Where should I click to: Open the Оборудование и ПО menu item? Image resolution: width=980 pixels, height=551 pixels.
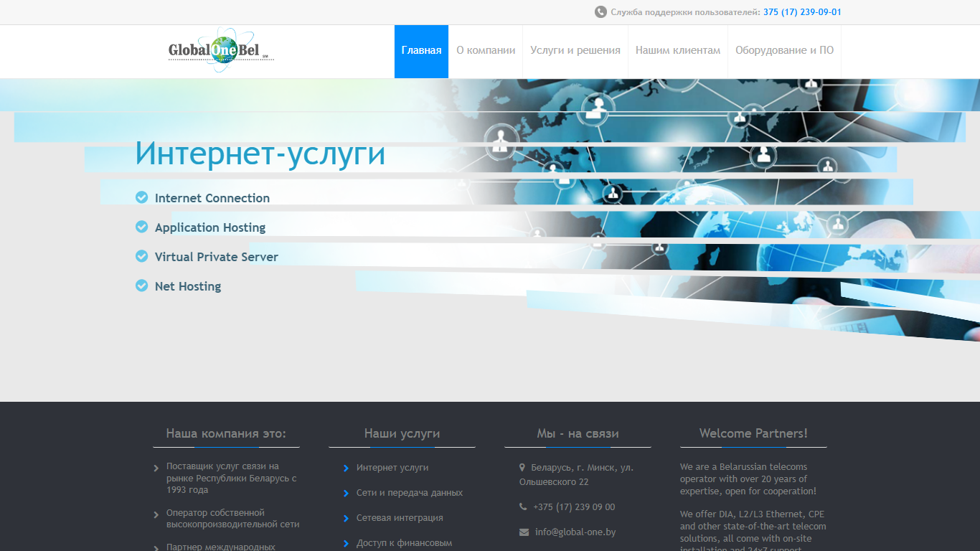[x=784, y=51]
